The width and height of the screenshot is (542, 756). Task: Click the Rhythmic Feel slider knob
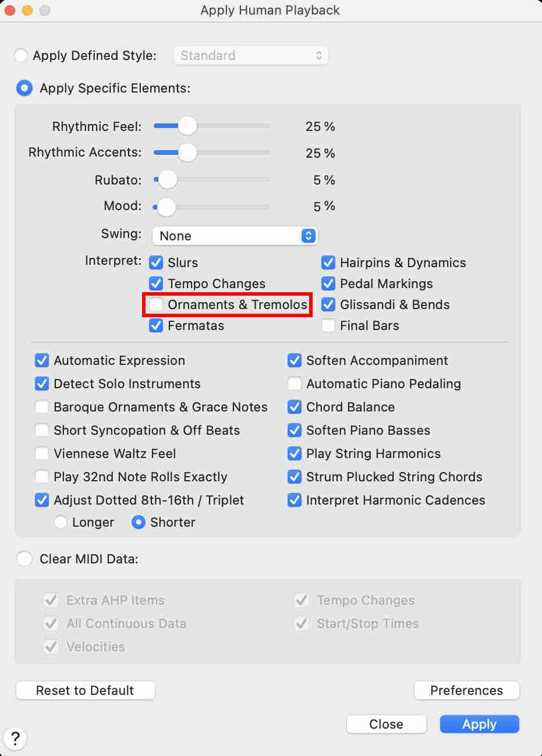point(187,126)
